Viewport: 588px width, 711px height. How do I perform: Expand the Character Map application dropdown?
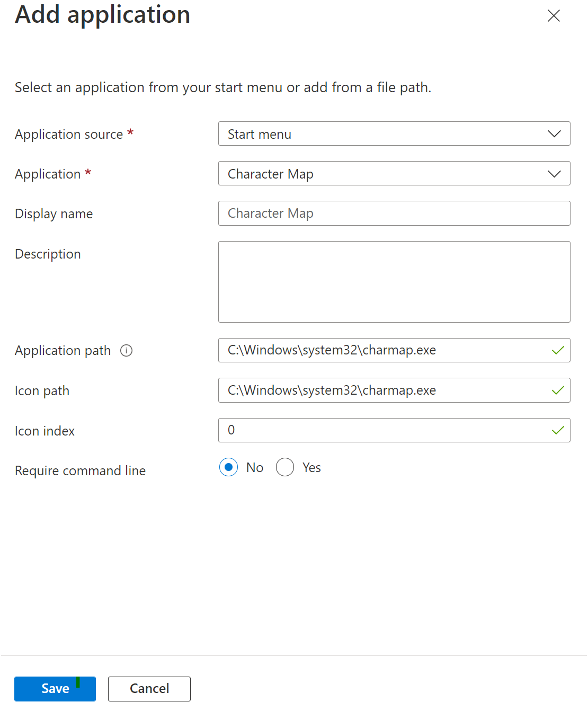[381, 174]
